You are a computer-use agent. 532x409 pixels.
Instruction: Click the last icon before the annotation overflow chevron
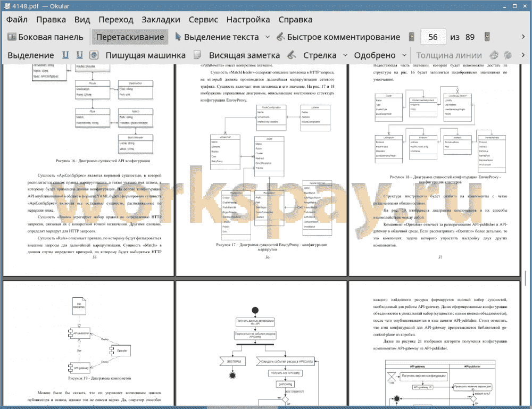click(508, 55)
